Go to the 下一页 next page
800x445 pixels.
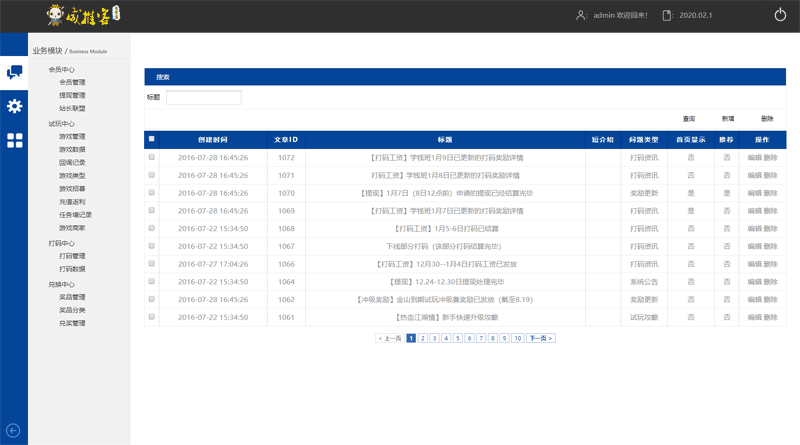click(540, 338)
